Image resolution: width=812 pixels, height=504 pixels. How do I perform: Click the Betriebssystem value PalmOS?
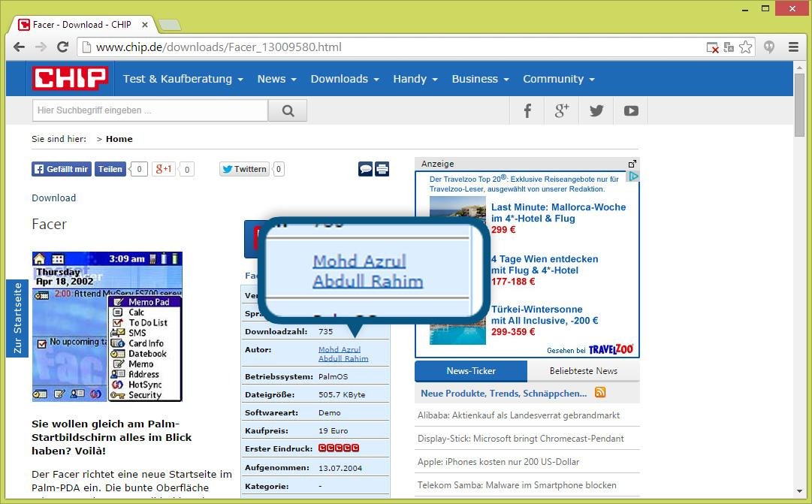333,376
